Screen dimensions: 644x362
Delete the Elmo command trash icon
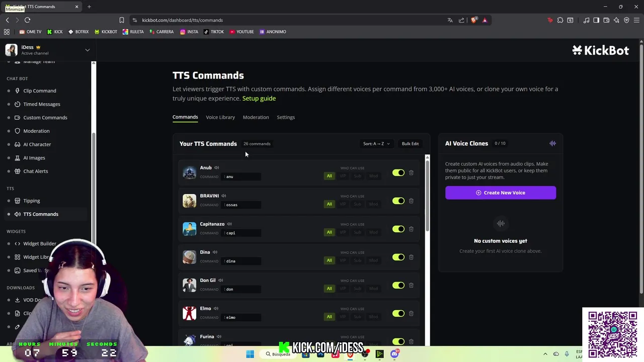(x=411, y=313)
